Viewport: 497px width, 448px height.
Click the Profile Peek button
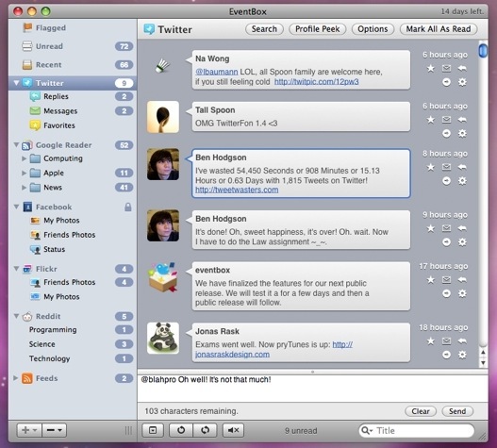coord(317,29)
